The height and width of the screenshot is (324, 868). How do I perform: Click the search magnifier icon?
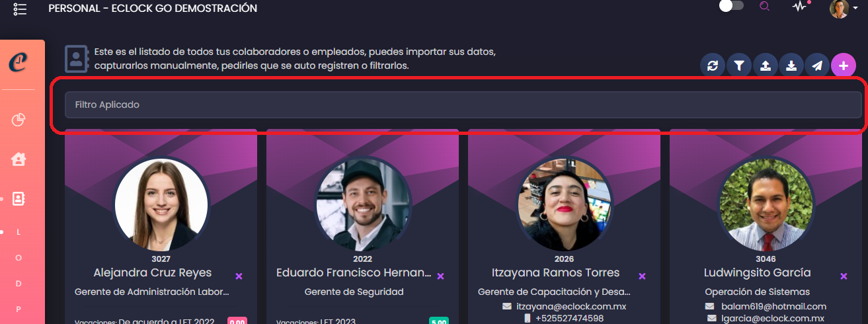(765, 7)
